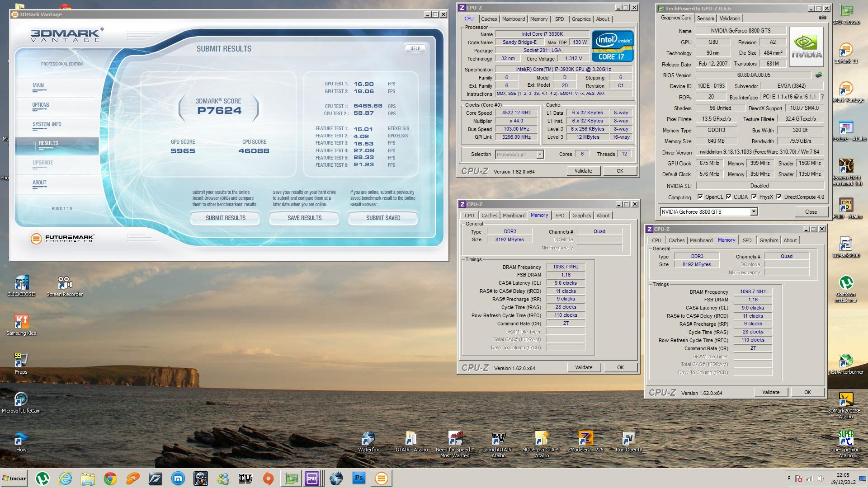Screen dimensions: 868x488
Task: Open ABOUT section in 3DMark Vantage
Action: (57, 184)
